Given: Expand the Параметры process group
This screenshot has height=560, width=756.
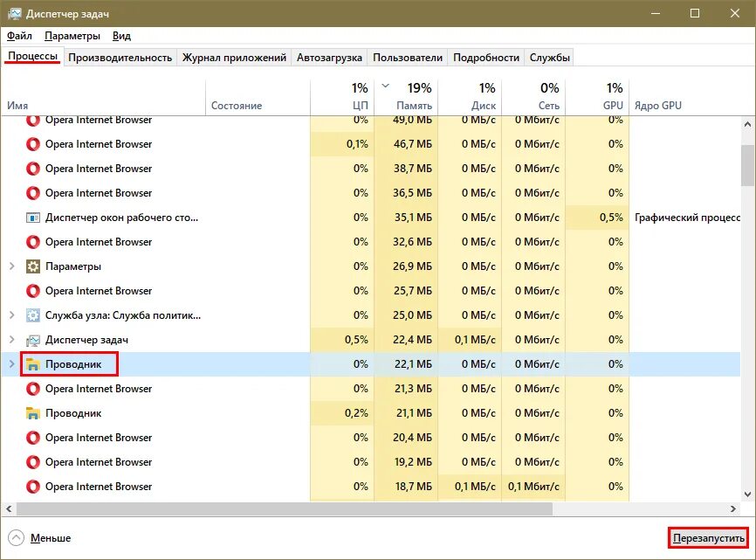Looking at the screenshot, I should point(12,266).
